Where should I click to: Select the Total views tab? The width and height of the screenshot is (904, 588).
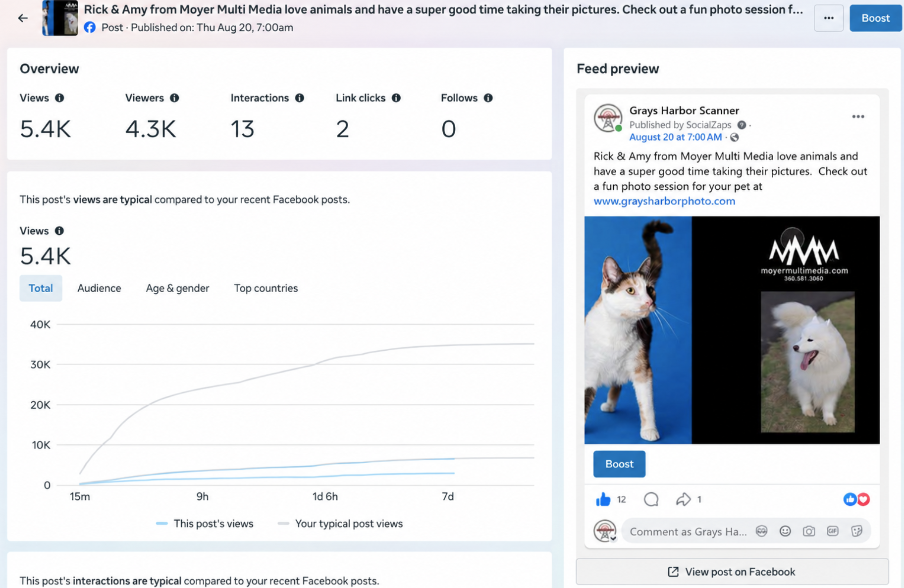[41, 288]
